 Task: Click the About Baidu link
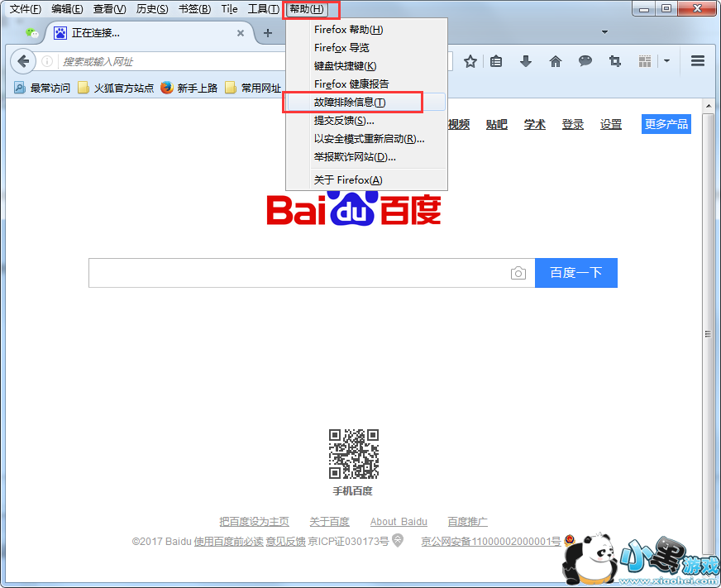(x=399, y=522)
